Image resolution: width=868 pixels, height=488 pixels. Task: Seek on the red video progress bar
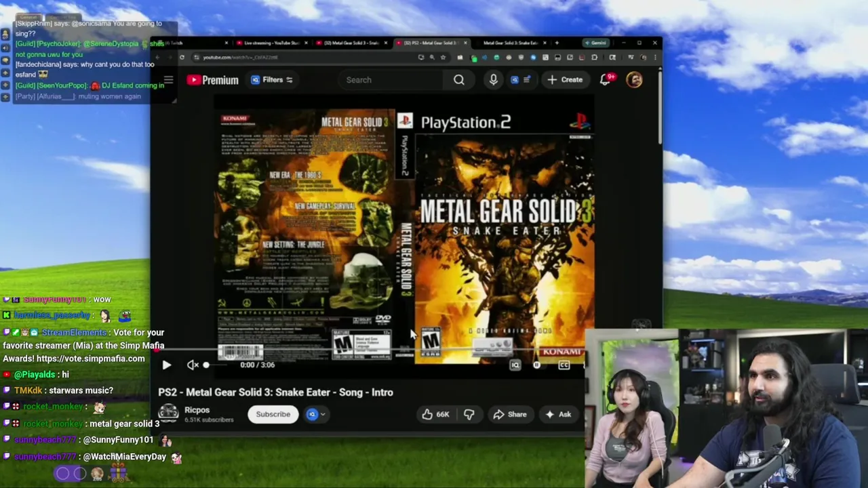(x=370, y=351)
